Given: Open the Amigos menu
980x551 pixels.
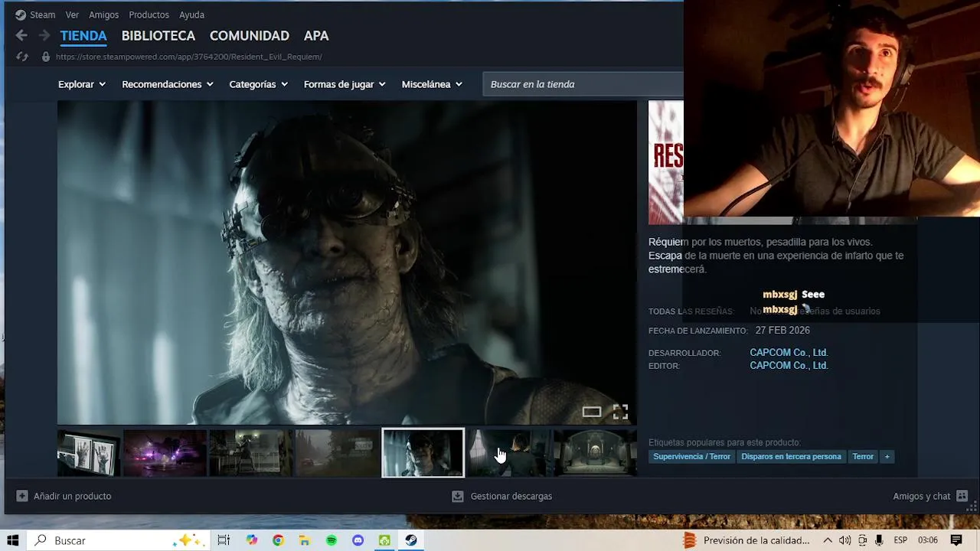Looking at the screenshot, I should [103, 15].
